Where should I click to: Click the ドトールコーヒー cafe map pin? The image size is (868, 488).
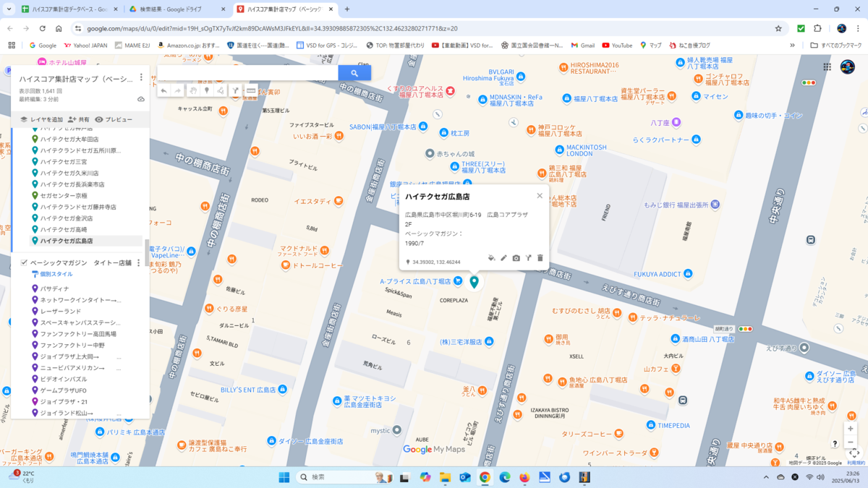click(286, 265)
